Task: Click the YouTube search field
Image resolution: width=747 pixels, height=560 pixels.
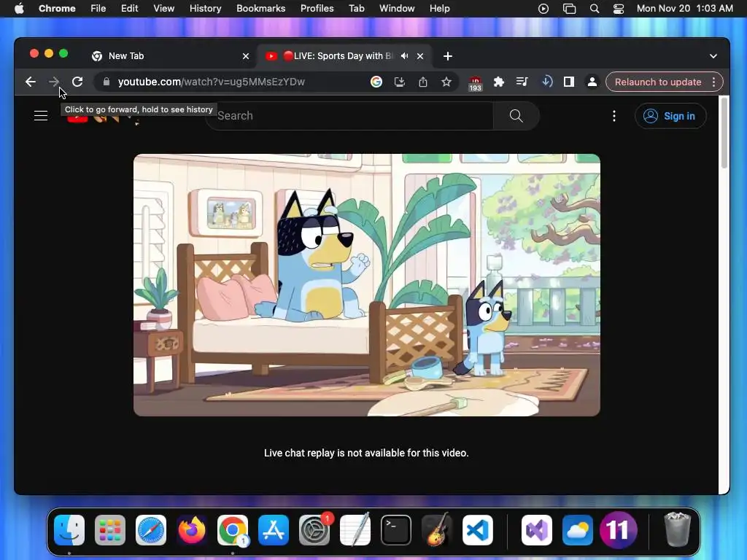Action: (x=350, y=116)
